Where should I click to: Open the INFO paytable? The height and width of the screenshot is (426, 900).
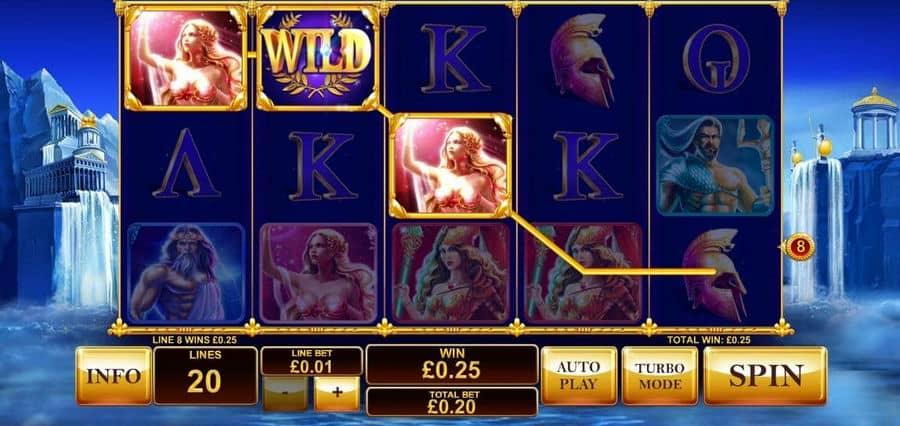point(114,375)
